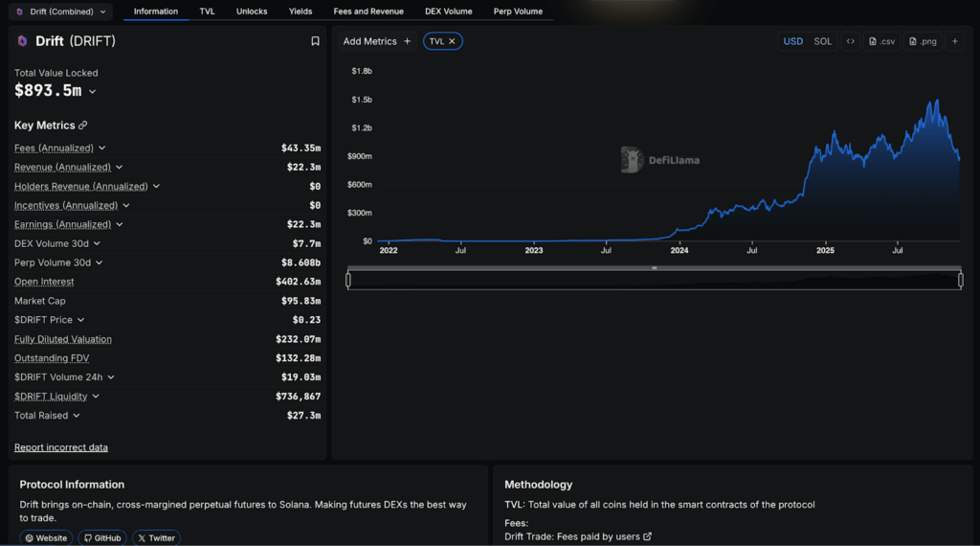Click the 2024 x-axis label

(x=679, y=250)
